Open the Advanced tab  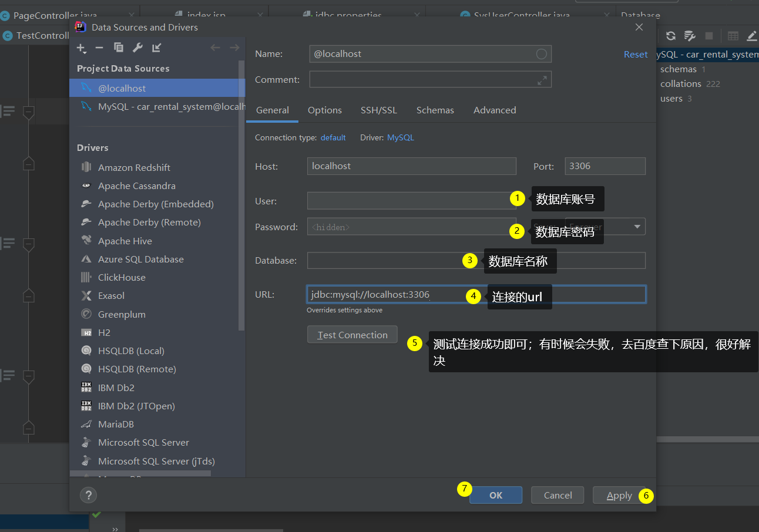click(x=495, y=110)
